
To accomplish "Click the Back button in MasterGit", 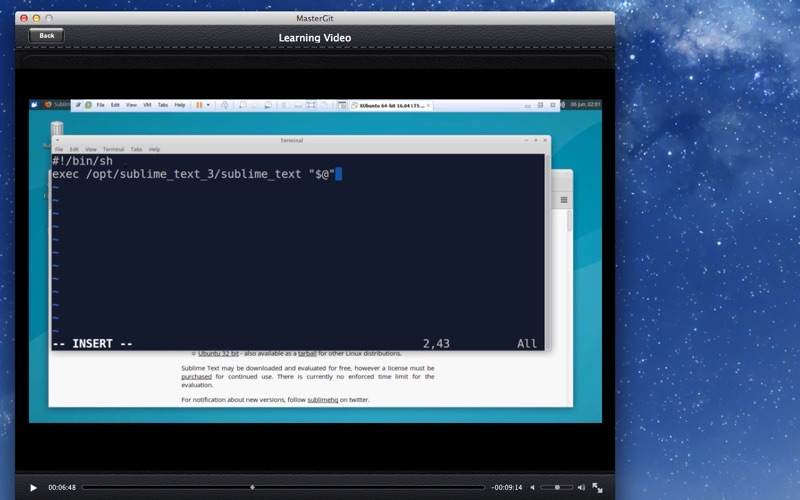I will (x=46, y=36).
